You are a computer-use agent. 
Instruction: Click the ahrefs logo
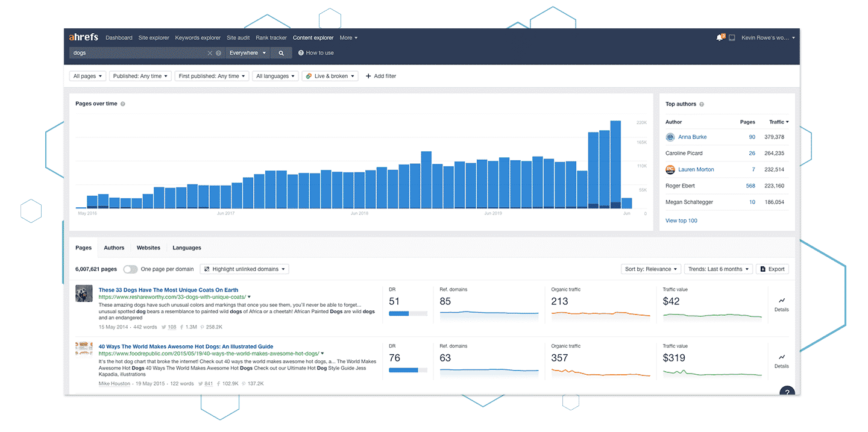[83, 37]
